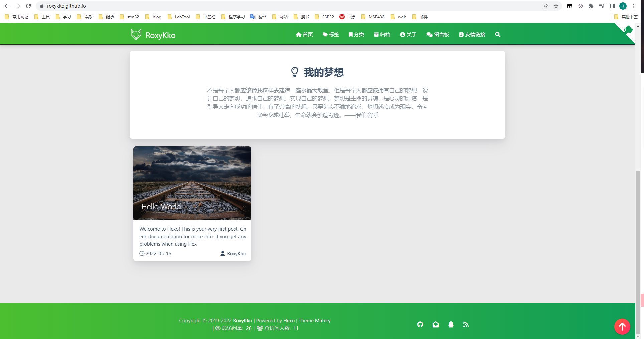Click the footer GitHub icon
644x339 pixels.
click(x=420, y=324)
